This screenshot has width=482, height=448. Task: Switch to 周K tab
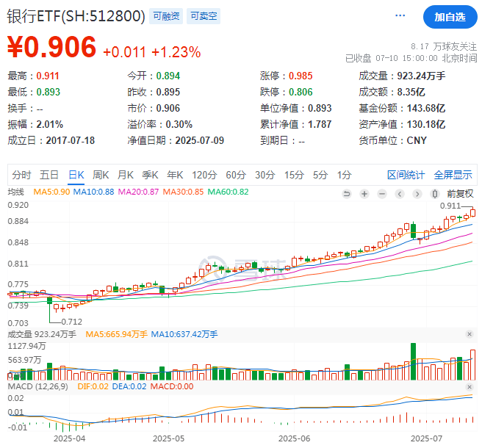click(x=101, y=175)
